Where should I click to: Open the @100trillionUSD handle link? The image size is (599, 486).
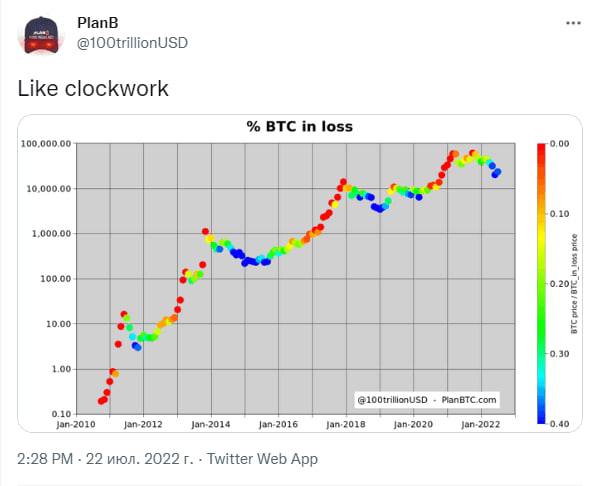[132, 43]
